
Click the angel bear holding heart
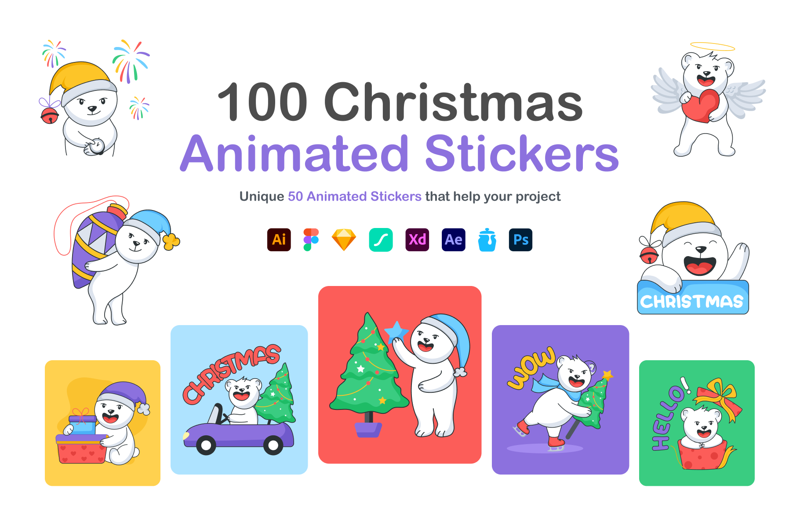click(x=708, y=100)
